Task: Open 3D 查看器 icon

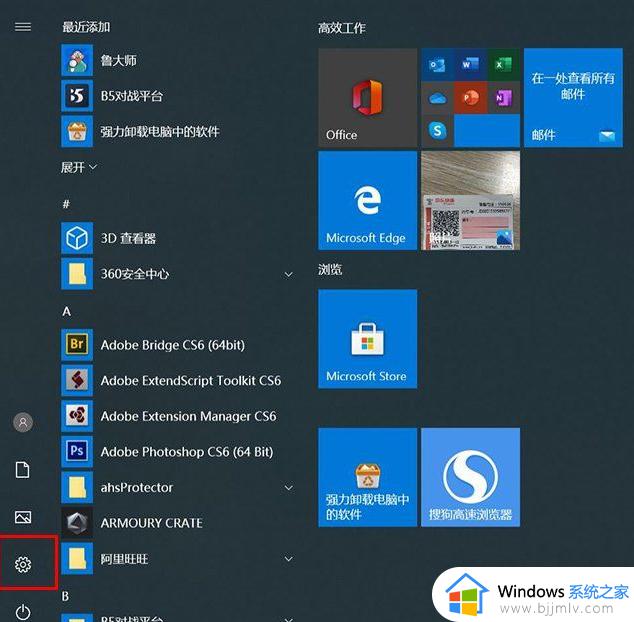Action: coord(77,238)
